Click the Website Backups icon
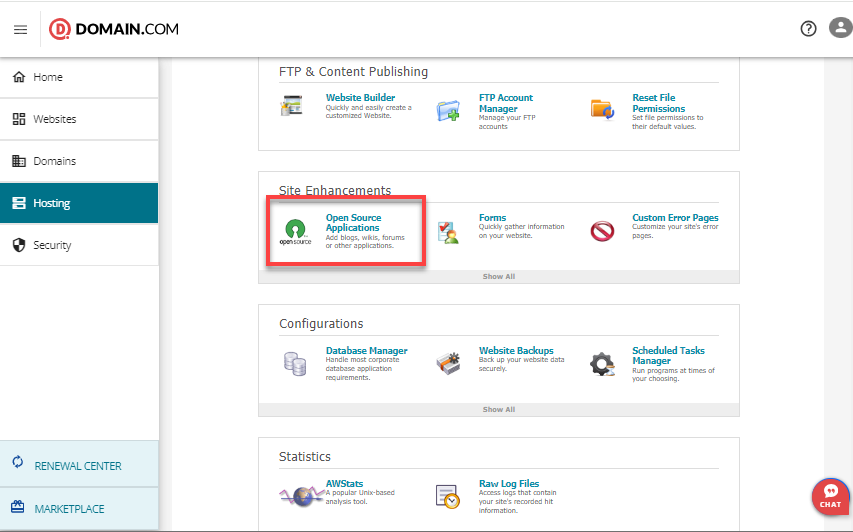The width and height of the screenshot is (853, 532). point(449,363)
